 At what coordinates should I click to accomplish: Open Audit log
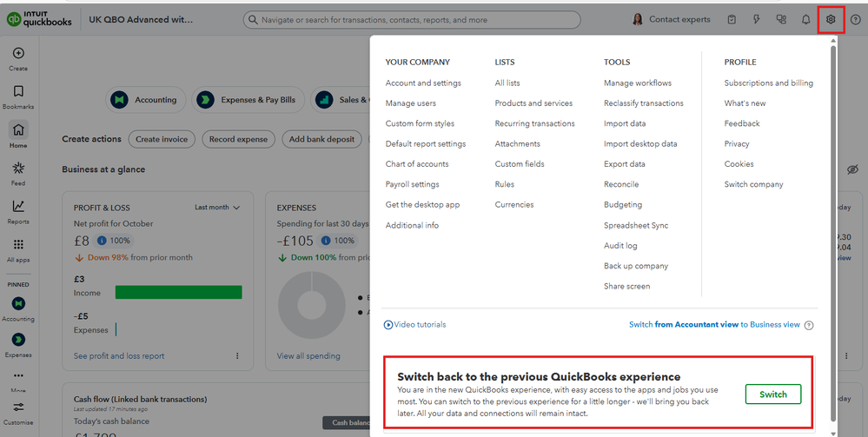[x=620, y=245]
